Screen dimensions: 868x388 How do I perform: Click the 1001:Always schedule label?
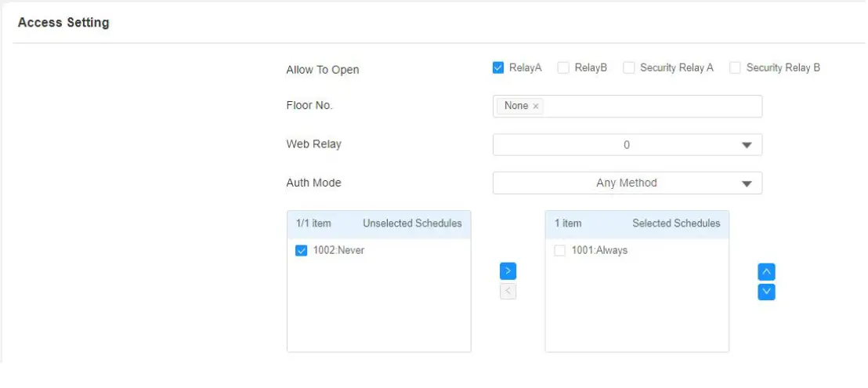[x=599, y=251]
